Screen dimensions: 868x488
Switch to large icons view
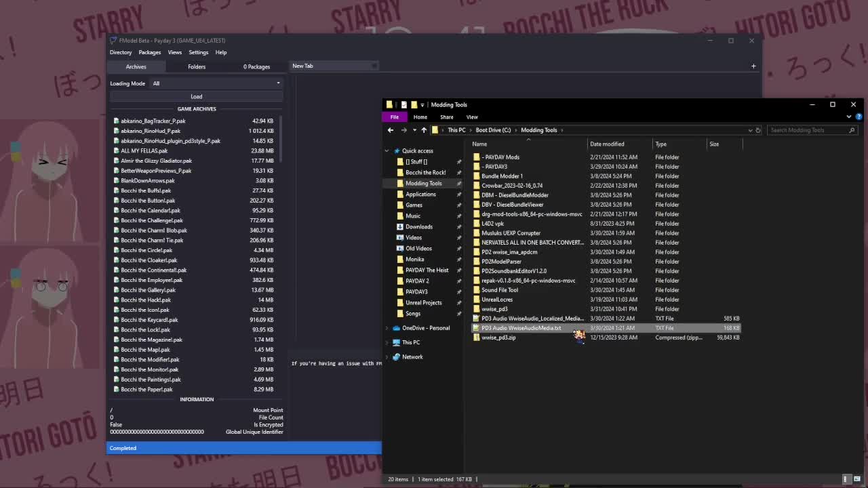point(857,479)
